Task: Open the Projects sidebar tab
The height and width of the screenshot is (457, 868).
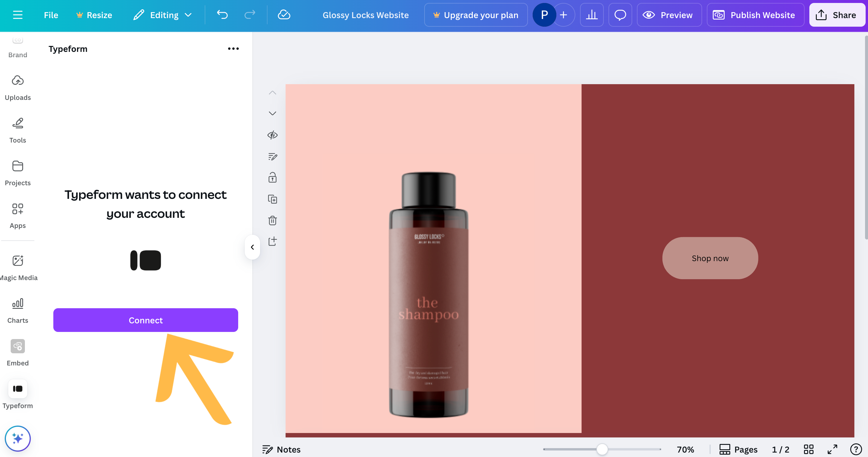Action: (x=17, y=173)
